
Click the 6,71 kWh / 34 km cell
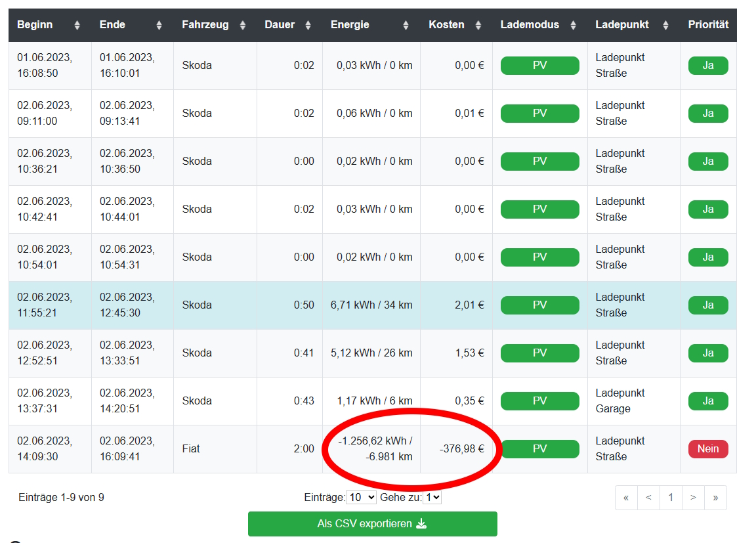(371, 305)
